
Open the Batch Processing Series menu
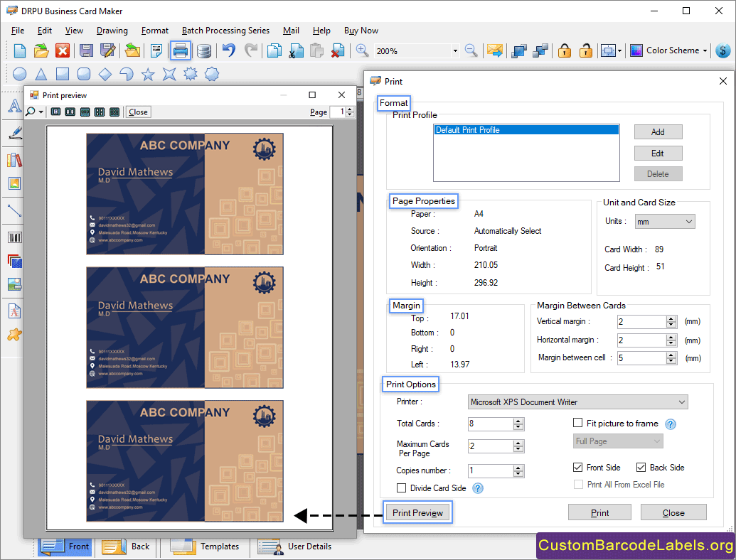coord(225,31)
